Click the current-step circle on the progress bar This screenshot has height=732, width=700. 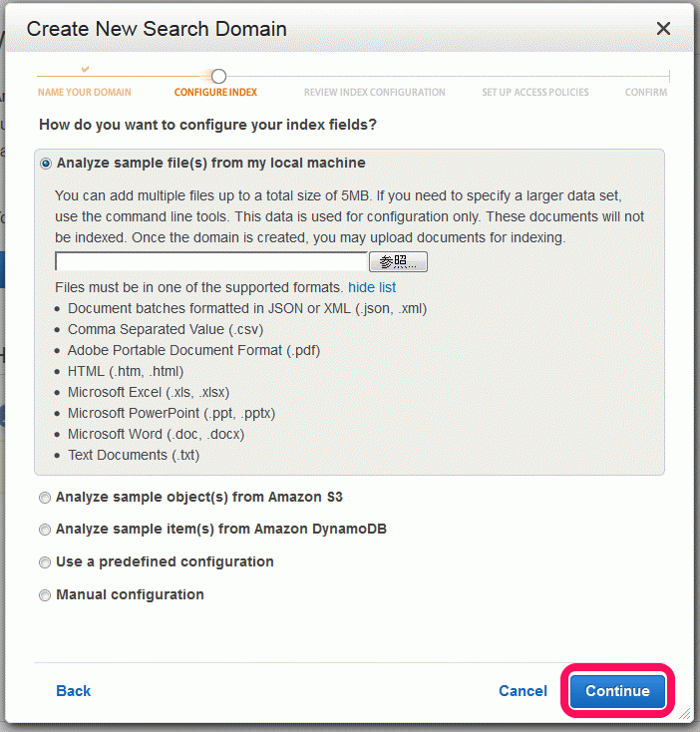pos(218,76)
